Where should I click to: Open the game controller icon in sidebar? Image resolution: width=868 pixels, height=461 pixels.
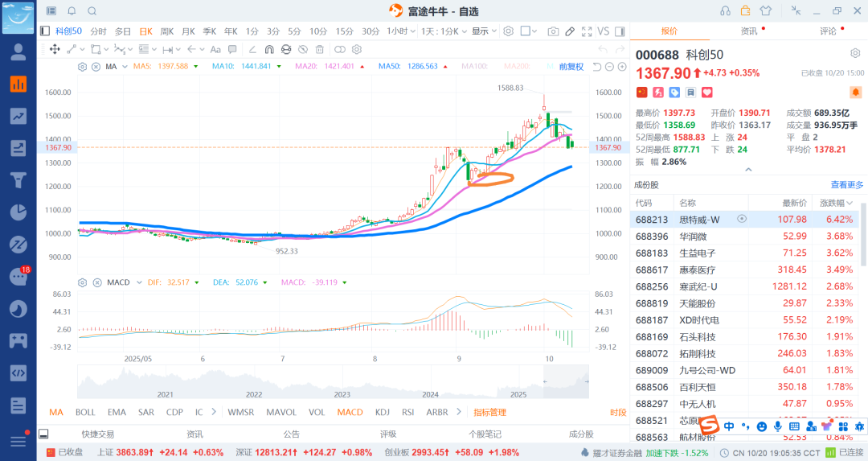click(18, 340)
